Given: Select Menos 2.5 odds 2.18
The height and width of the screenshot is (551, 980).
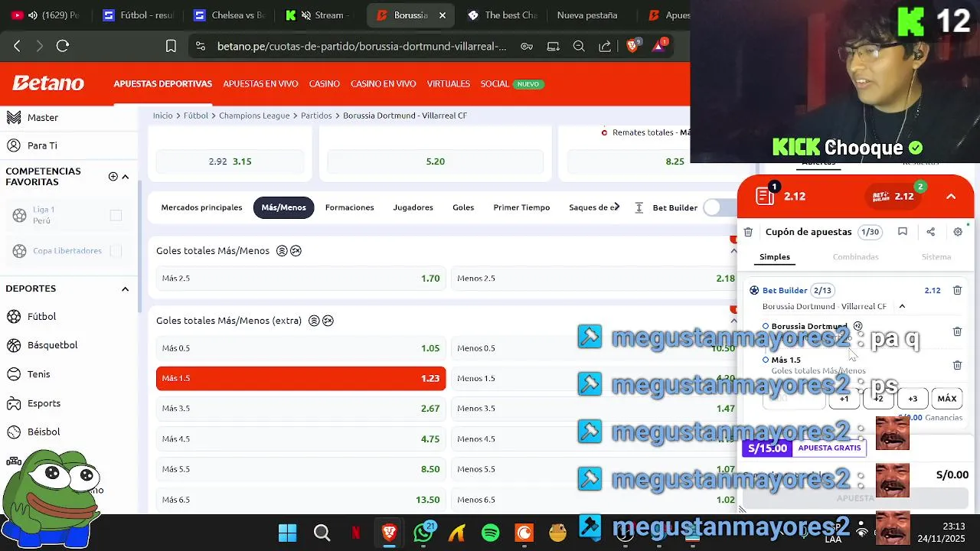Looking at the screenshot, I should click(x=596, y=278).
